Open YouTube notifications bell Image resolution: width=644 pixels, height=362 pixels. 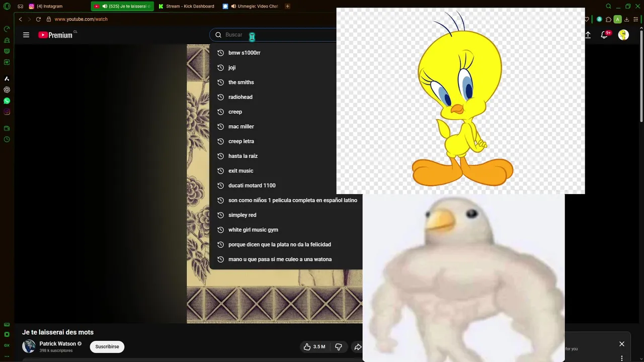[604, 35]
